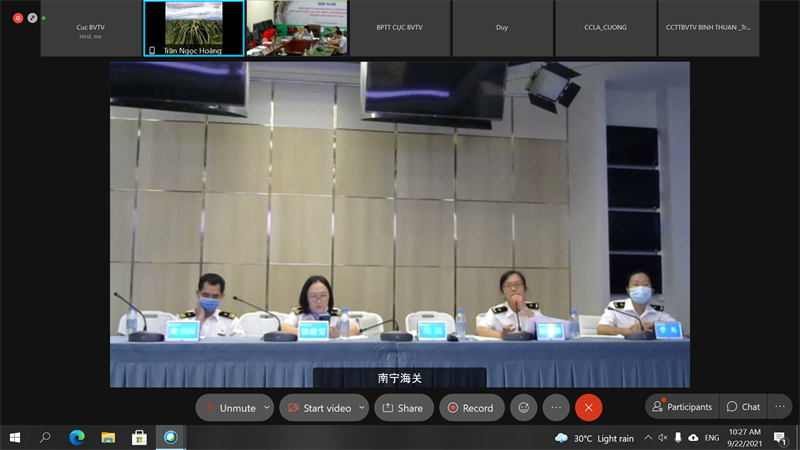This screenshot has width=800, height=450.
Task: Open taskbar search
Action: [45, 437]
